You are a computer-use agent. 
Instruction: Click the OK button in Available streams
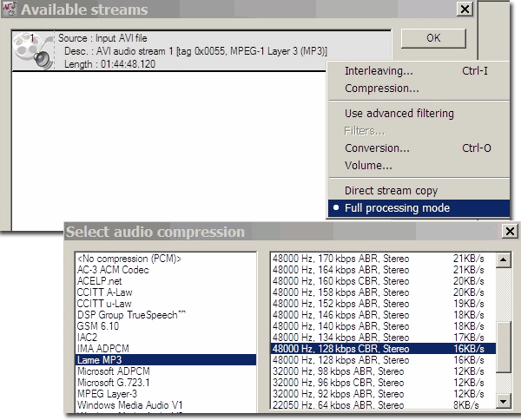tap(433, 38)
